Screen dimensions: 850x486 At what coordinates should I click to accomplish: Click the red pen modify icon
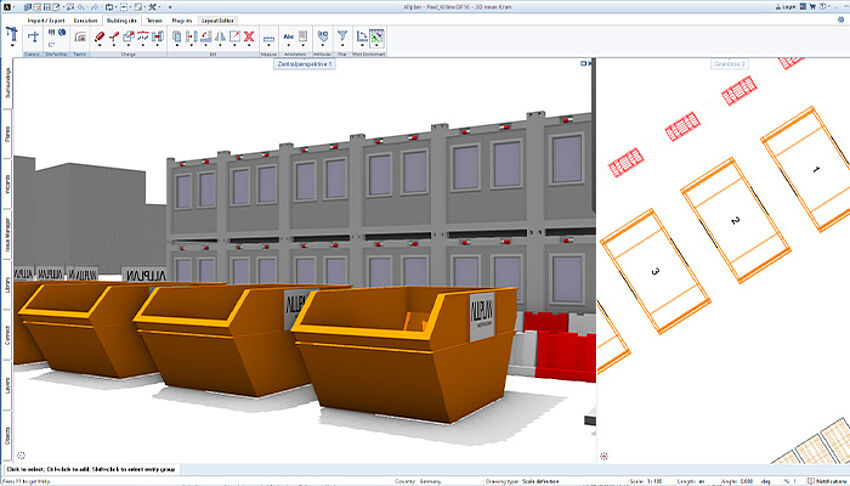[x=99, y=37]
